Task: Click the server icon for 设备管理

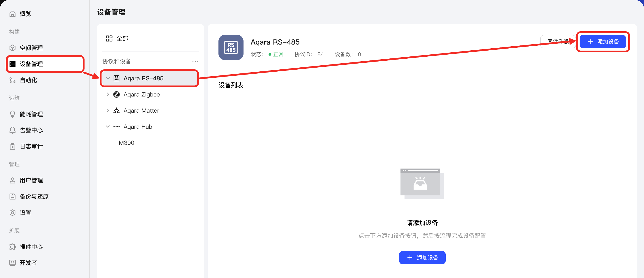Action: (x=13, y=64)
